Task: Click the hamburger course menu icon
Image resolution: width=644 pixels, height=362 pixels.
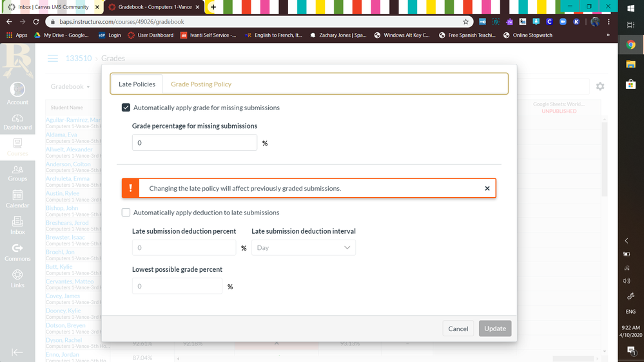Action: point(52,59)
